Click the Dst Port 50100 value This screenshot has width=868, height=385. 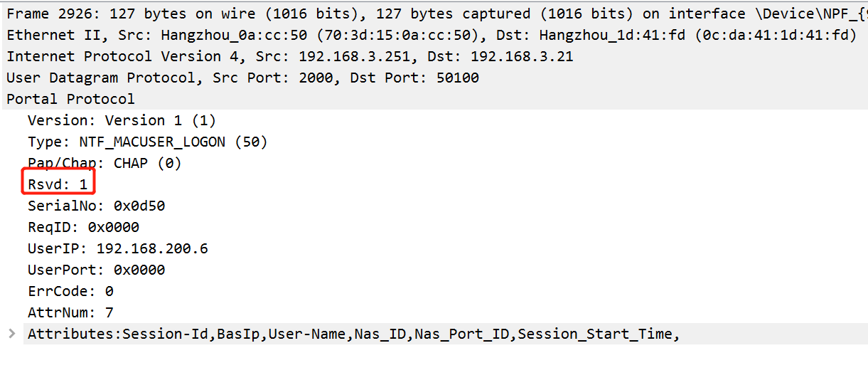click(x=458, y=78)
